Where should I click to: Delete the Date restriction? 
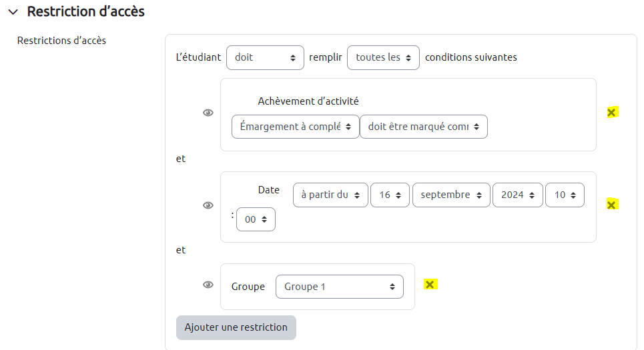pos(611,205)
